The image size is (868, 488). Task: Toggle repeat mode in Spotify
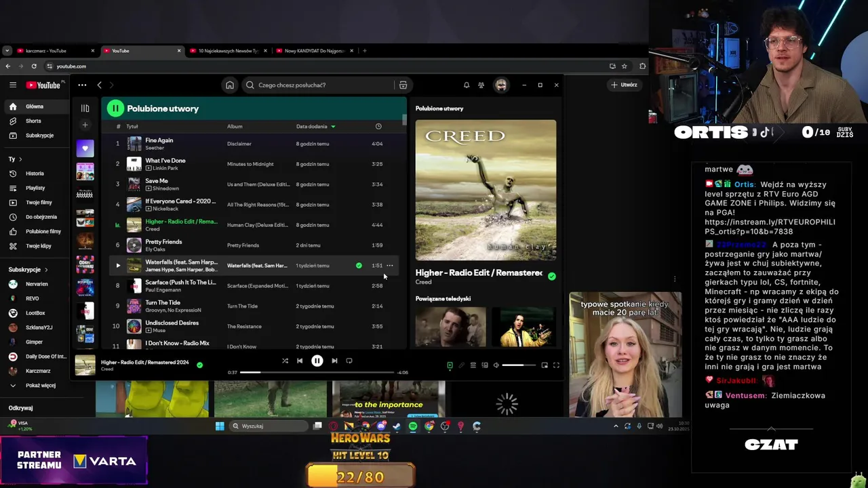coord(349,361)
